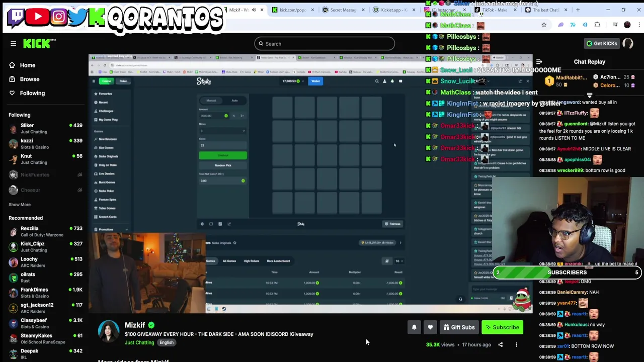Open a new browser tab
Screen dimensions: 644x362
(x=578, y=10)
